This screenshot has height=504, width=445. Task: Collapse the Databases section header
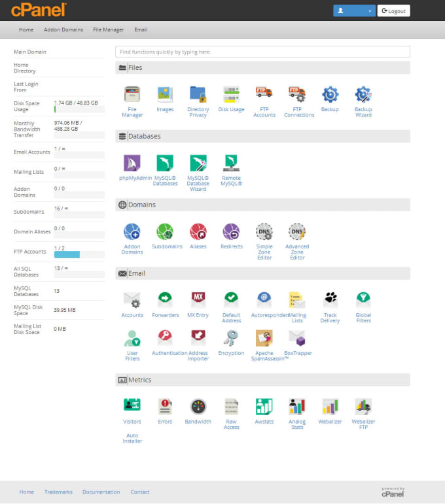(x=262, y=136)
